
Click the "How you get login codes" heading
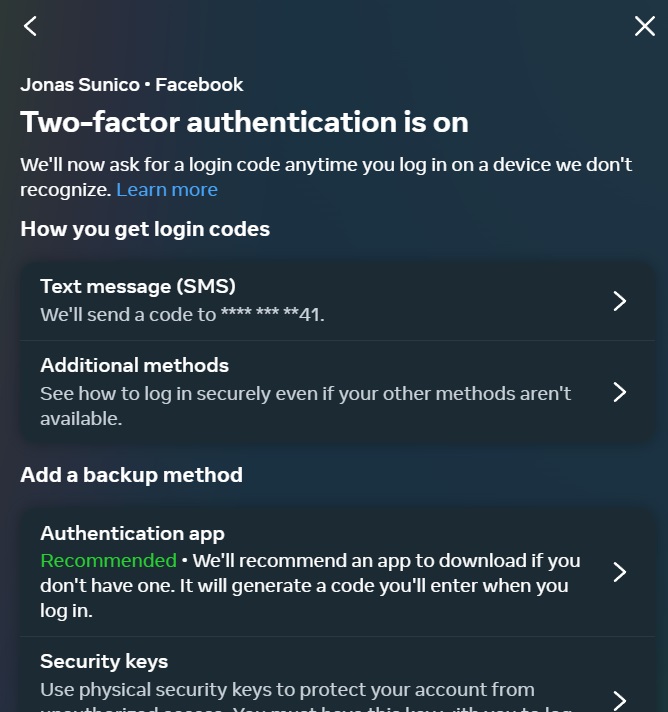click(145, 229)
